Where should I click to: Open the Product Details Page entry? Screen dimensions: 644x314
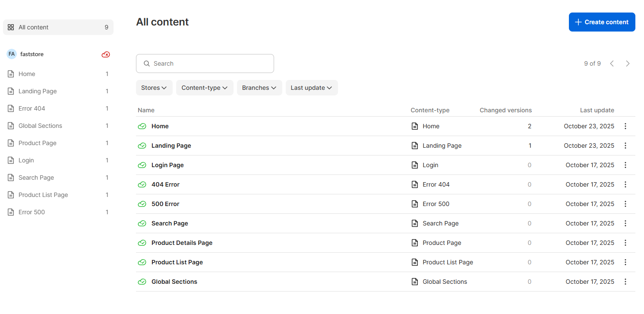pyautogui.click(x=182, y=243)
